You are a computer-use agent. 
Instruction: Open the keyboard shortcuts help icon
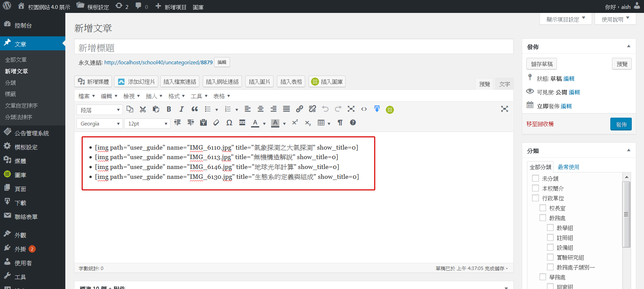[353, 123]
